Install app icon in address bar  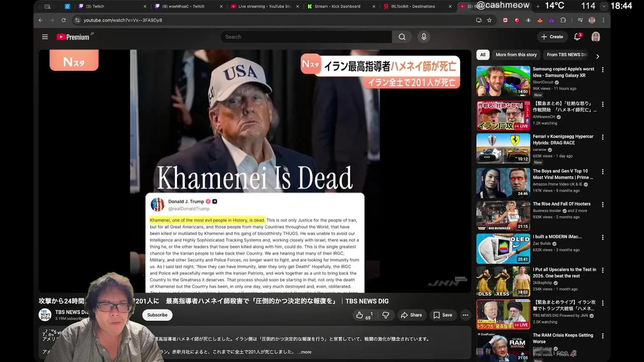(479, 20)
